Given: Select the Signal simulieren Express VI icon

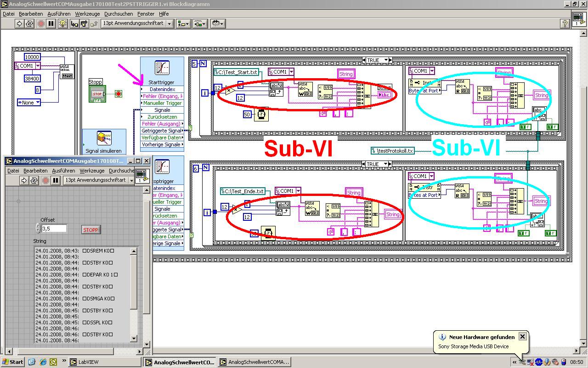Looking at the screenshot, I should pos(104,138).
